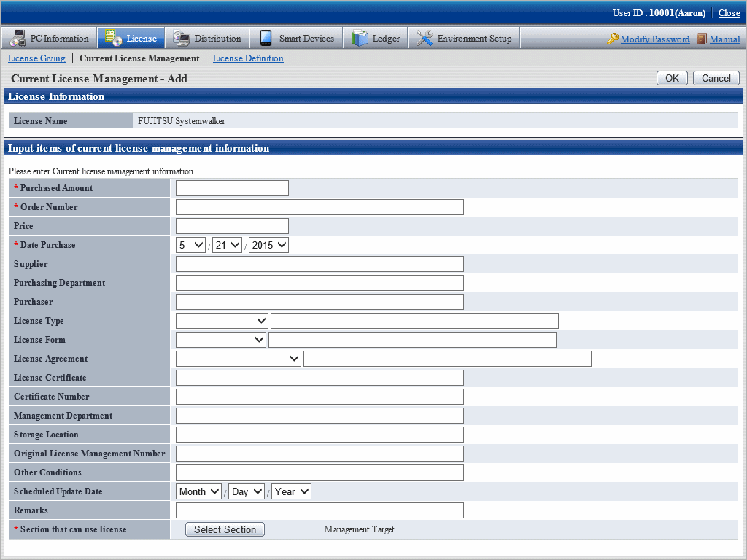The image size is (747, 560).
Task: Click the Management Department field
Action: pyautogui.click(x=320, y=416)
